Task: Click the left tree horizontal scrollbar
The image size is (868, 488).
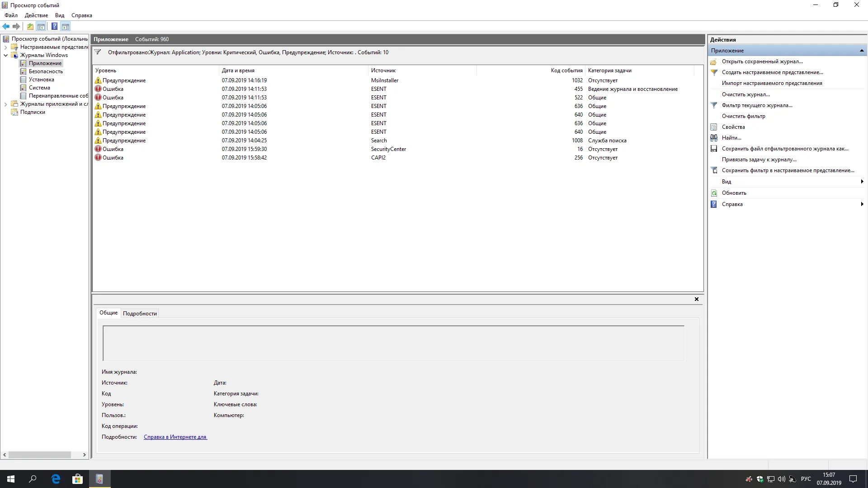Action: [40, 455]
